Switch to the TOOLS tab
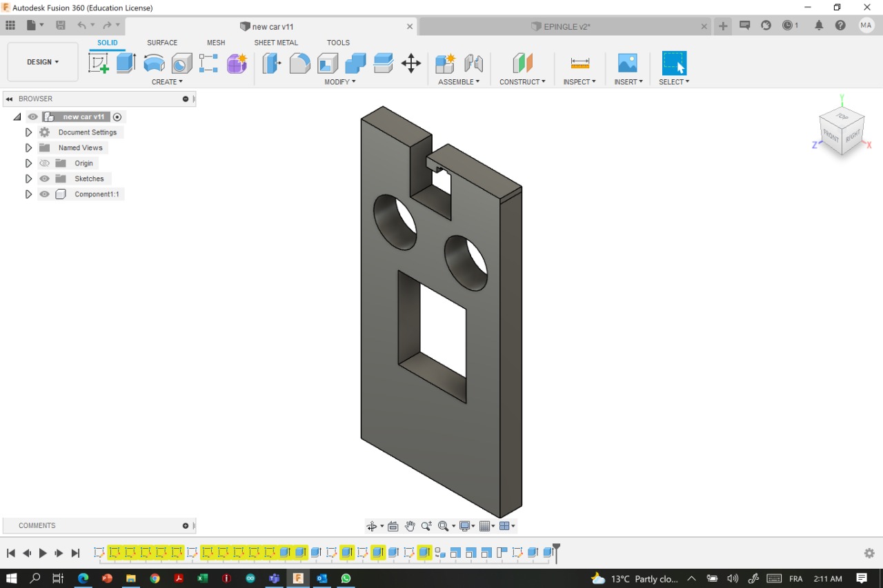Image resolution: width=883 pixels, height=588 pixels. (338, 43)
